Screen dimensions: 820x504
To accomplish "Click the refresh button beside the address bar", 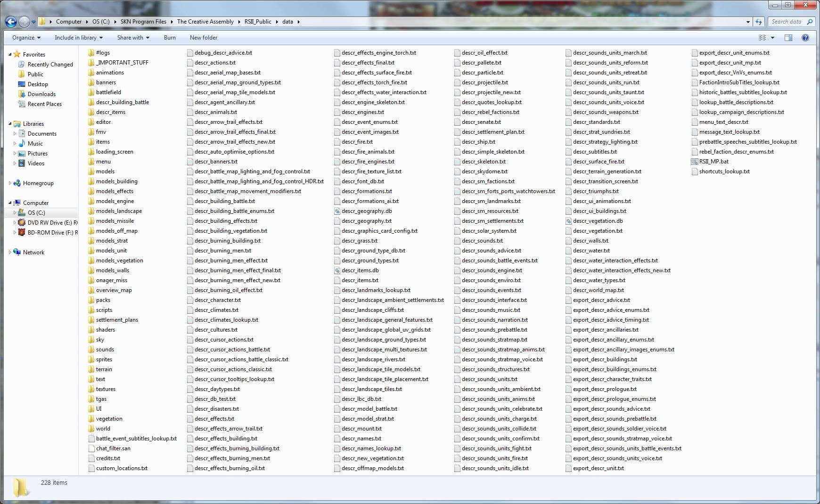I will coord(758,22).
